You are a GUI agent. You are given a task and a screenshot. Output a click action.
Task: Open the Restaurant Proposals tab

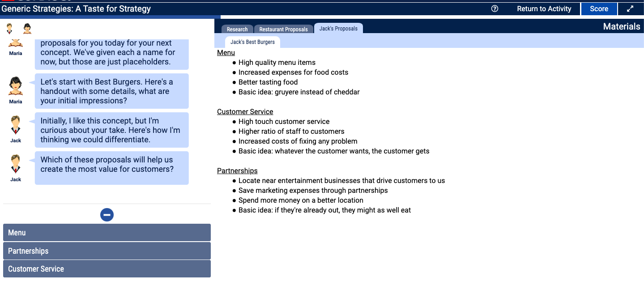click(x=284, y=29)
